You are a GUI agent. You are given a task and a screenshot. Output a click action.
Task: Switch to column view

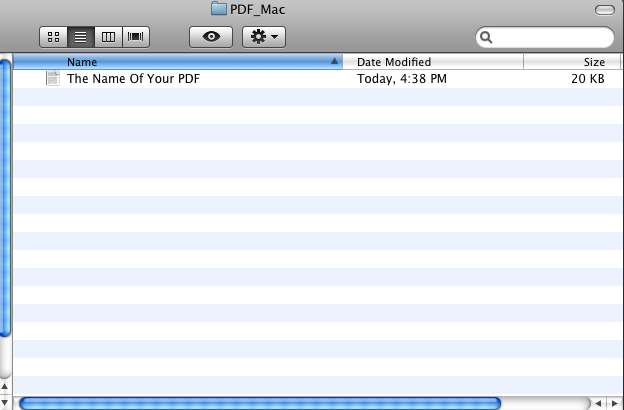pos(108,37)
